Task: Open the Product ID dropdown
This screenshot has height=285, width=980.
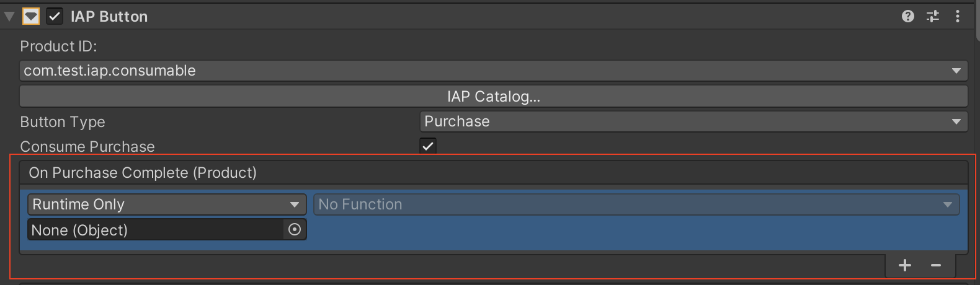Action: [493, 71]
